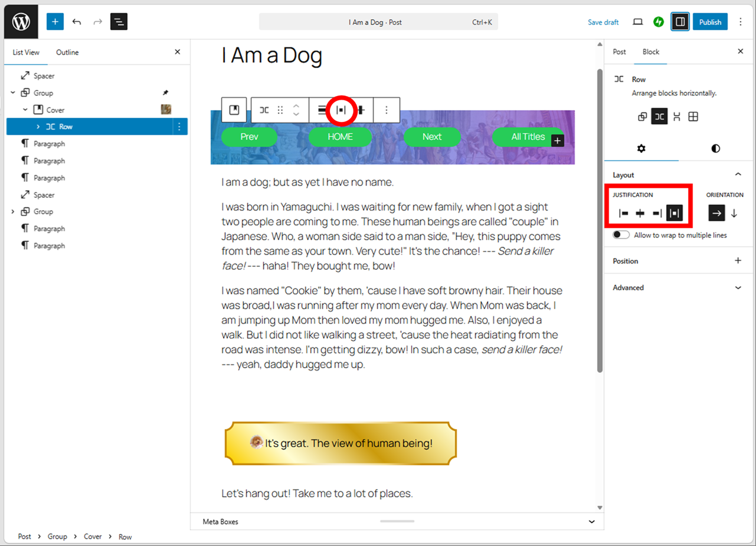Screen dimensions: 756x546
Task: Choose Justify items center in Layout
Action: [x=640, y=213]
